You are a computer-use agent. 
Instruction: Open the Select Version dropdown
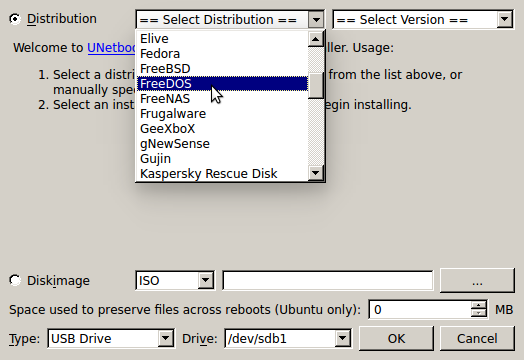pos(423,20)
